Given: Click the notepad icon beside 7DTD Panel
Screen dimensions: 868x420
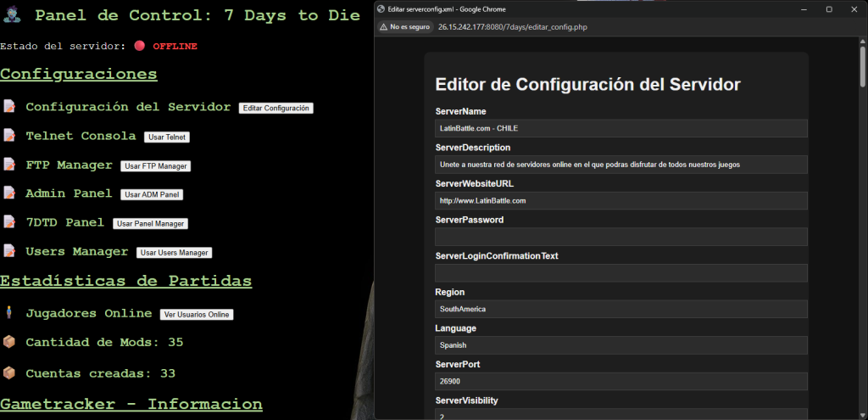Looking at the screenshot, I should [9, 222].
